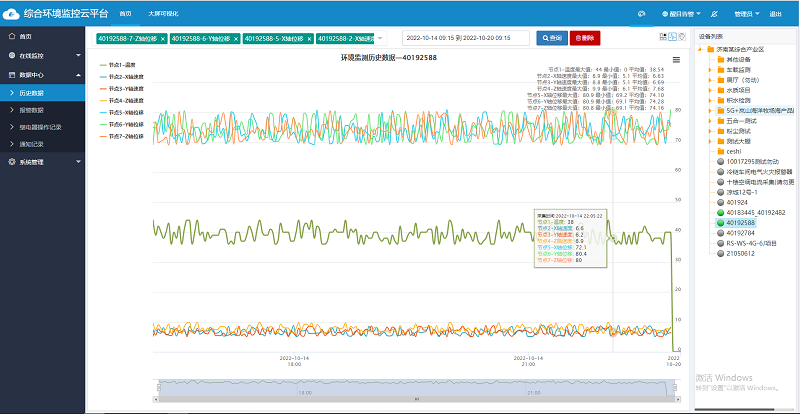Click the 其他设备 folder icon
The image size is (800, 414).
pos(720,59)
